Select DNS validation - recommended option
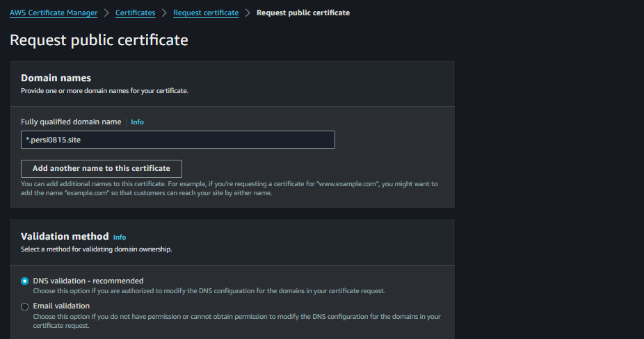 pos(24,281)
